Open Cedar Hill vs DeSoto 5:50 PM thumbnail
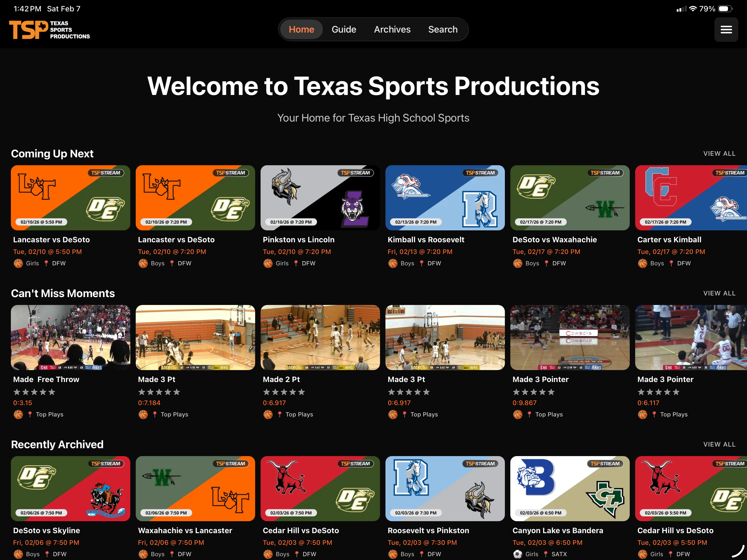 pos(691,489)
